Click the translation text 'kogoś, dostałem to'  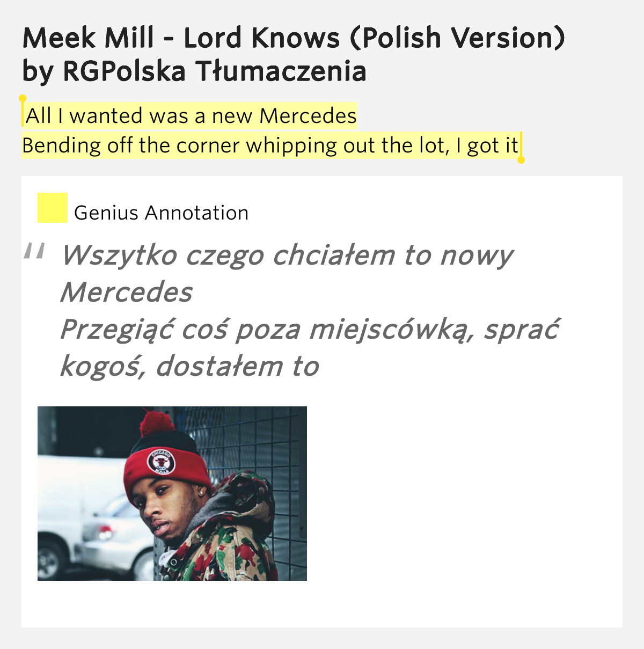click(189, 366)
